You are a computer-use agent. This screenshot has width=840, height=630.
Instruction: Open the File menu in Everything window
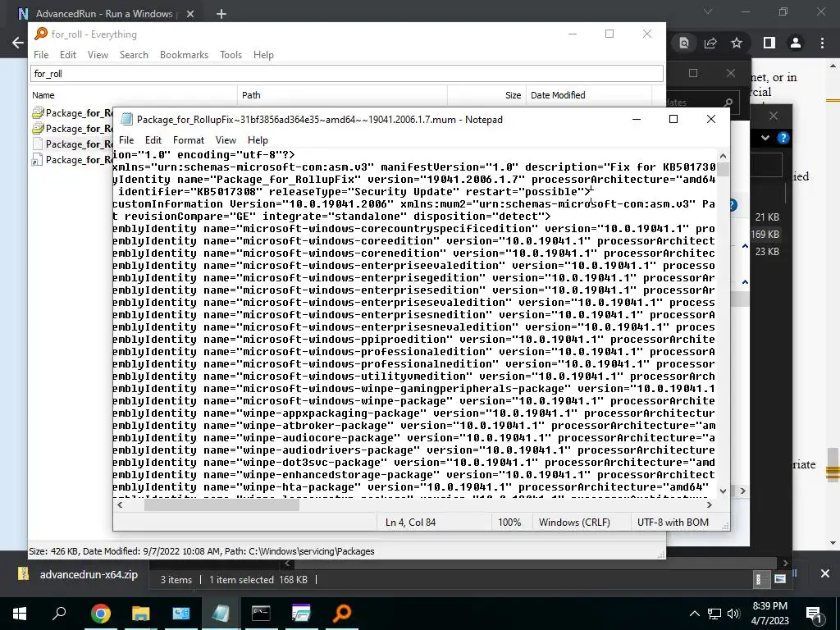(x=41, y=55)
